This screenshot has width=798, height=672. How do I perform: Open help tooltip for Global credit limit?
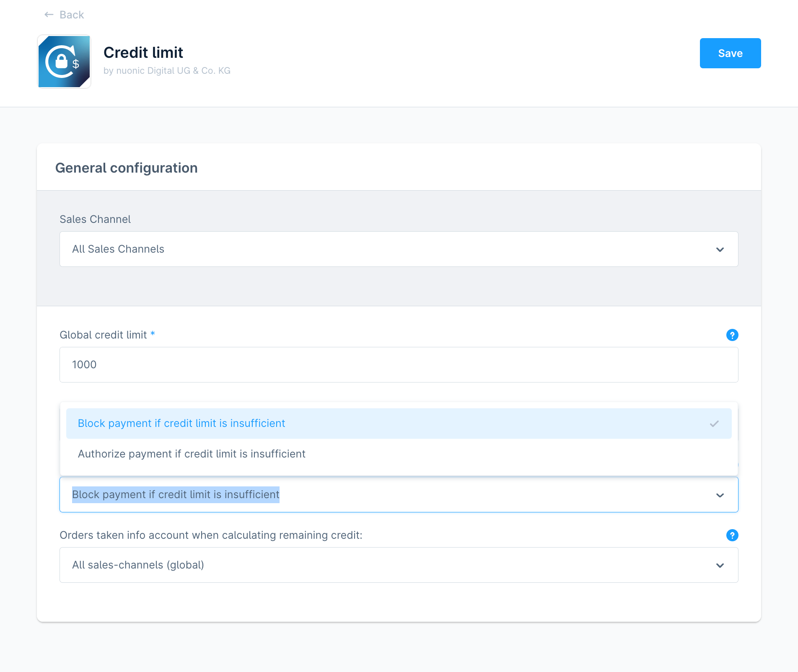tap(732, 335)
